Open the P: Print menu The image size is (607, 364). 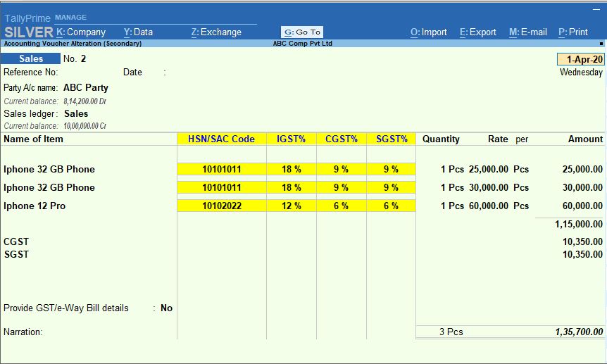[573, 32]
